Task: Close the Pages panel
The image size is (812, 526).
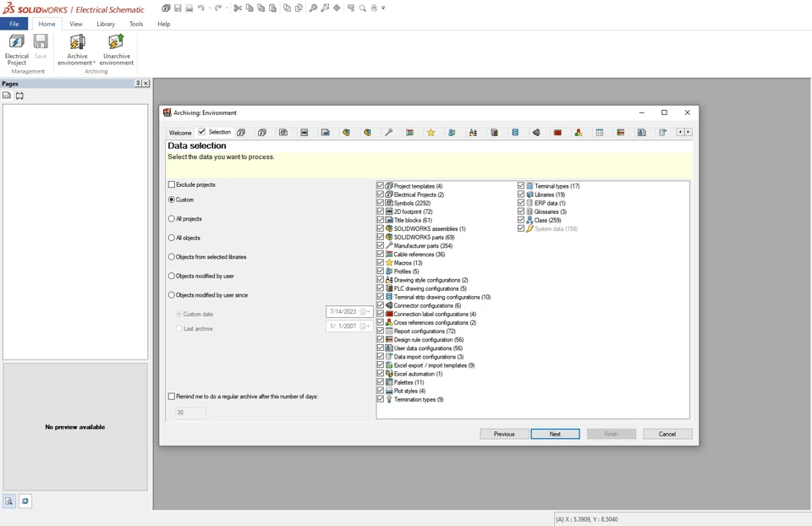Action: [145, 84]
